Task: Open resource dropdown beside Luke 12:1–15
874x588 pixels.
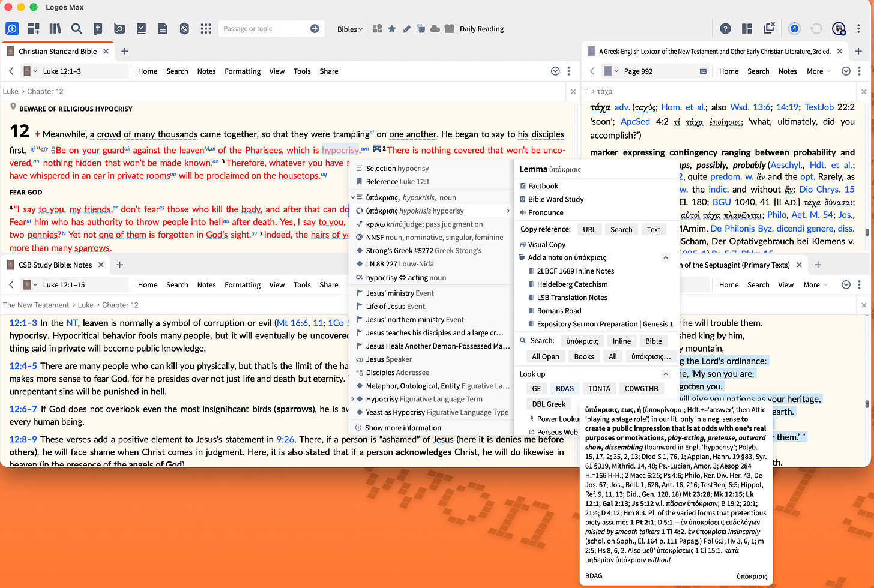Action: point(30,284)
